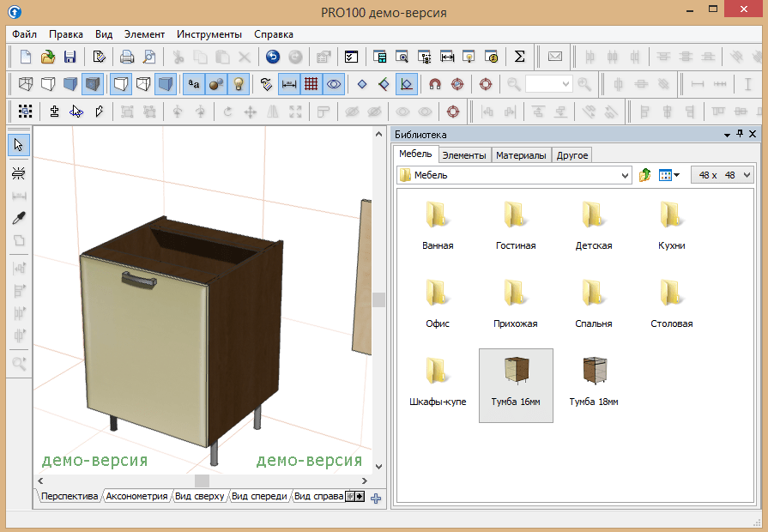Toggle the wireframe view mode button
768x532 pixels.
26,84
